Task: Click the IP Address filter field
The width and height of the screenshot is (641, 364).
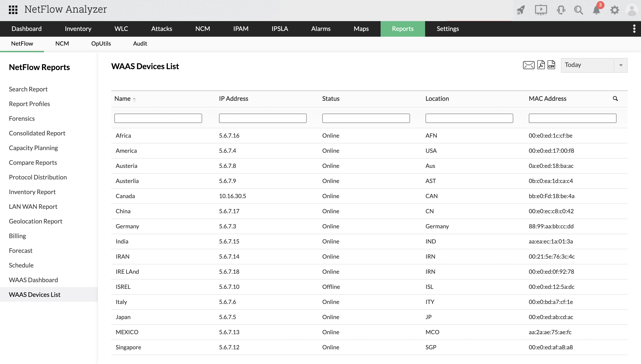Action: 262,118
